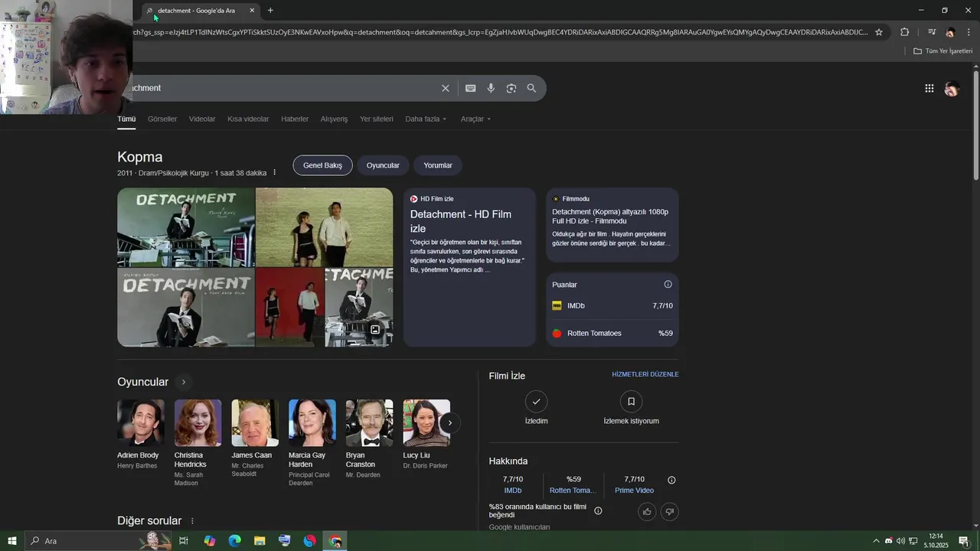Expand the Oyuncular cast section arrow
The width and height of the screenshot is (980, 551).
pyautogui.click(x=183, y=382)
